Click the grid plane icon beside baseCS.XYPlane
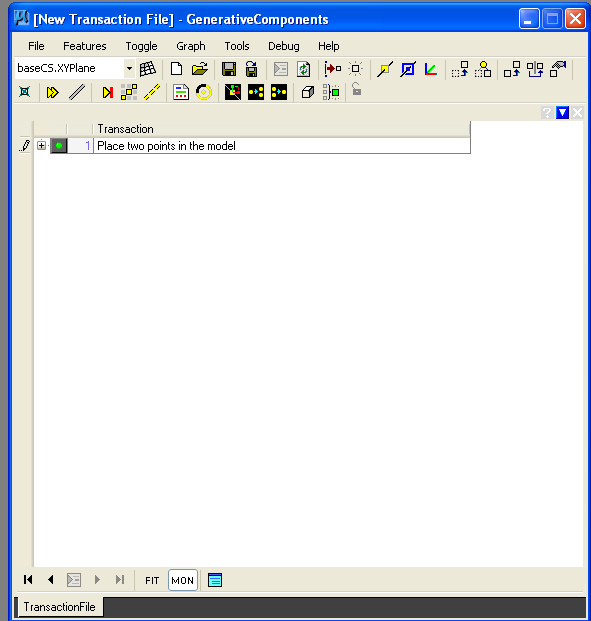Image resolution: width=591 pixels, height=621 pixels. (x=148, y=69)
